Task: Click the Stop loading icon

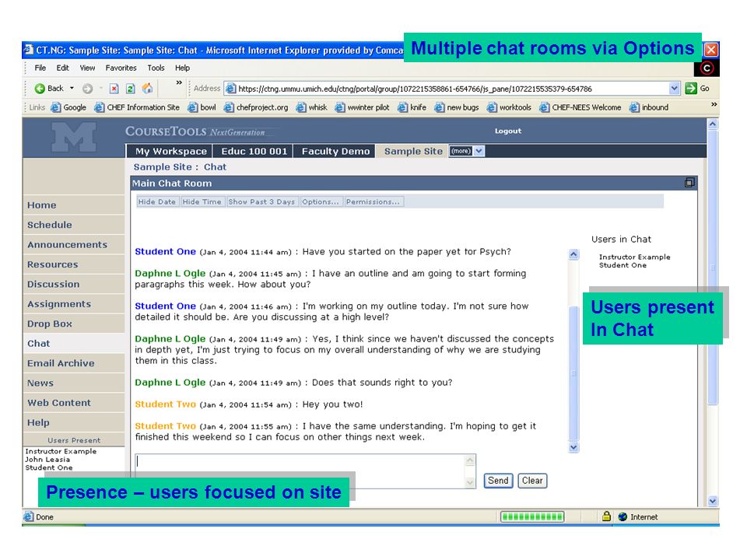Action: pos(114,89)
